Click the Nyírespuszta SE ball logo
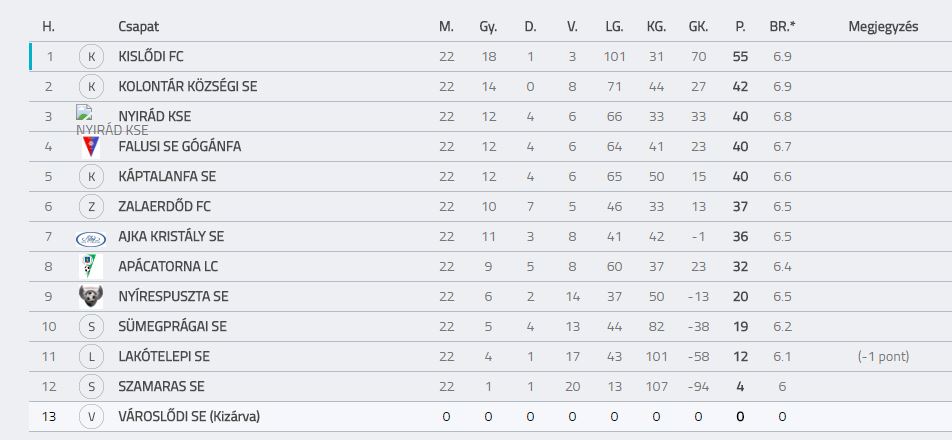This screenshot has width=952, height=440. (91, 296)
